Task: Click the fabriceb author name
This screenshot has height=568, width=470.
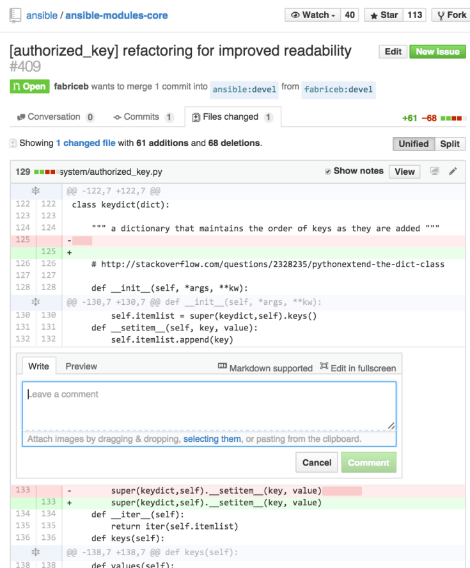Action: pos(71,87)
